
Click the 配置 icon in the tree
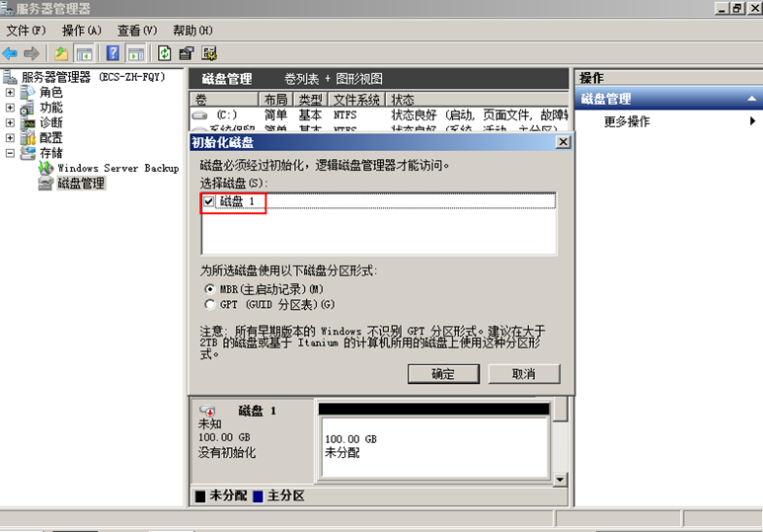[x=29, y=138]
